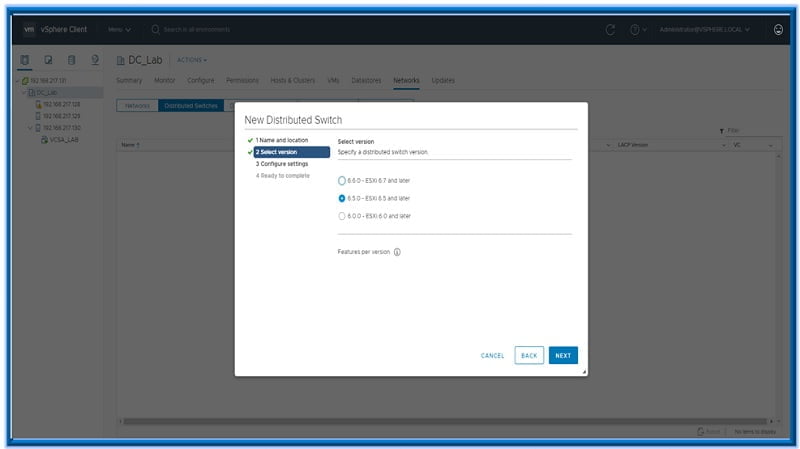Open the Administrator@VSPHERE.LOCAL user dropdown
This screenshot has width=800, height=449.
705,29
